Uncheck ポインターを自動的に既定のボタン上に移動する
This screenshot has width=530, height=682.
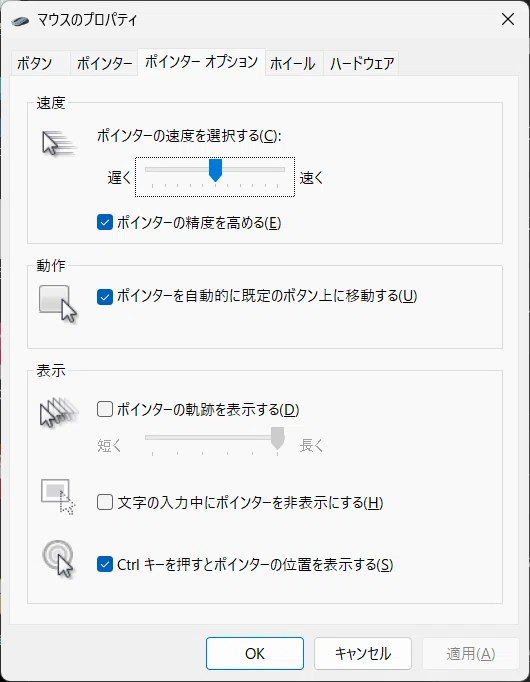click(105, 297)
